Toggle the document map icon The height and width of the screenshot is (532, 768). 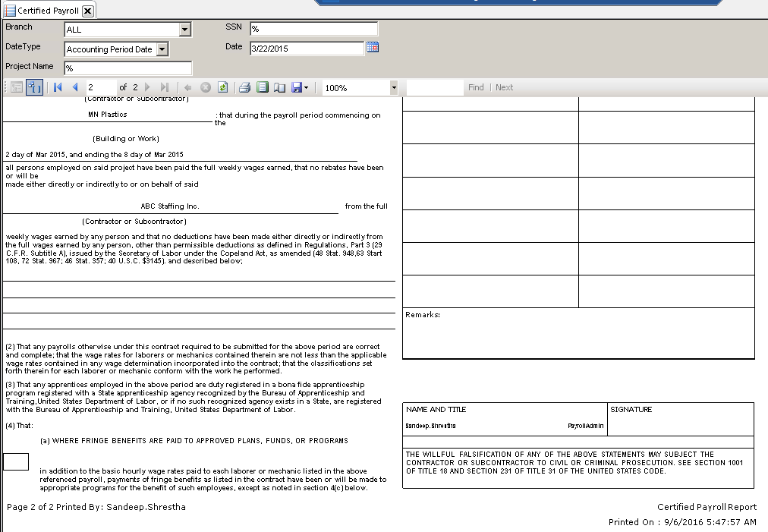tap(16, 87)
